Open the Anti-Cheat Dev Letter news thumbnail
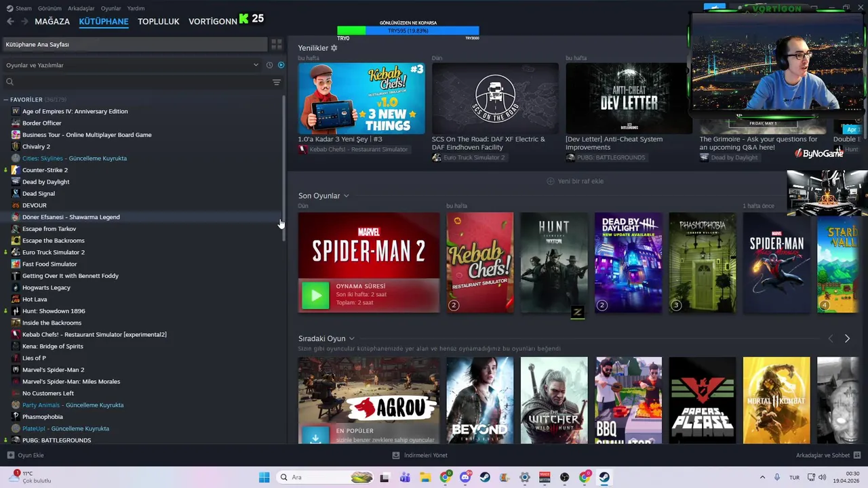This screenshot has width=868, height=488. click(x=629, y=98)
